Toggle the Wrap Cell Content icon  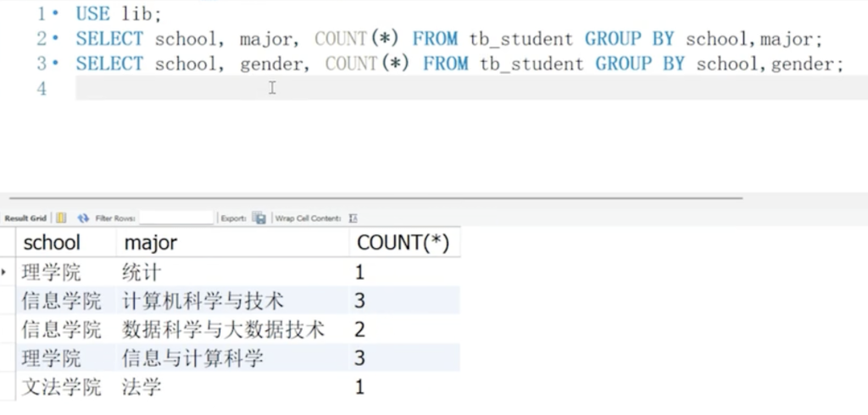(x=353, y=219)
